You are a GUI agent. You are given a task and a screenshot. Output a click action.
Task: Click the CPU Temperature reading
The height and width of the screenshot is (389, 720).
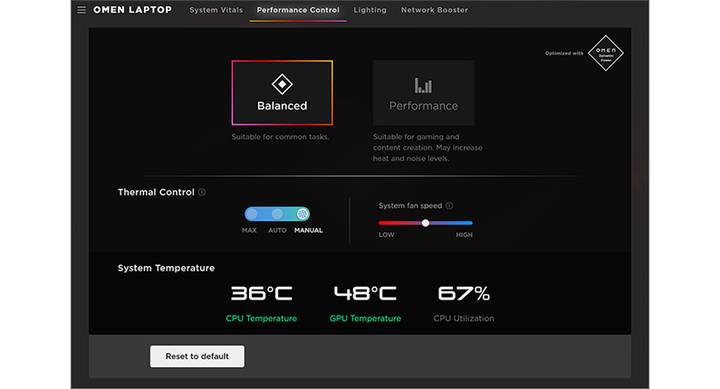point(261,293)
